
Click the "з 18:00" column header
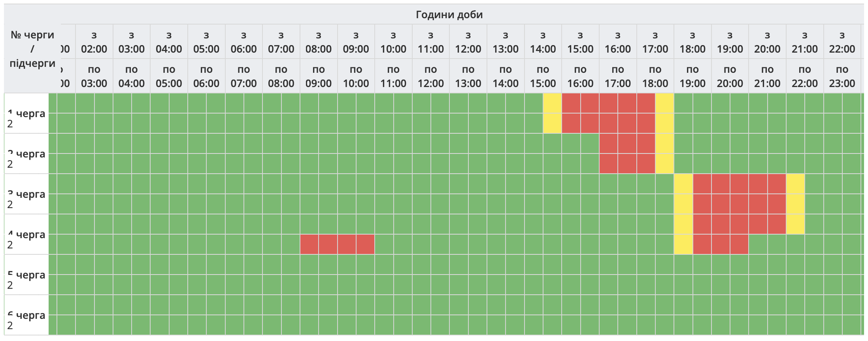693,42
